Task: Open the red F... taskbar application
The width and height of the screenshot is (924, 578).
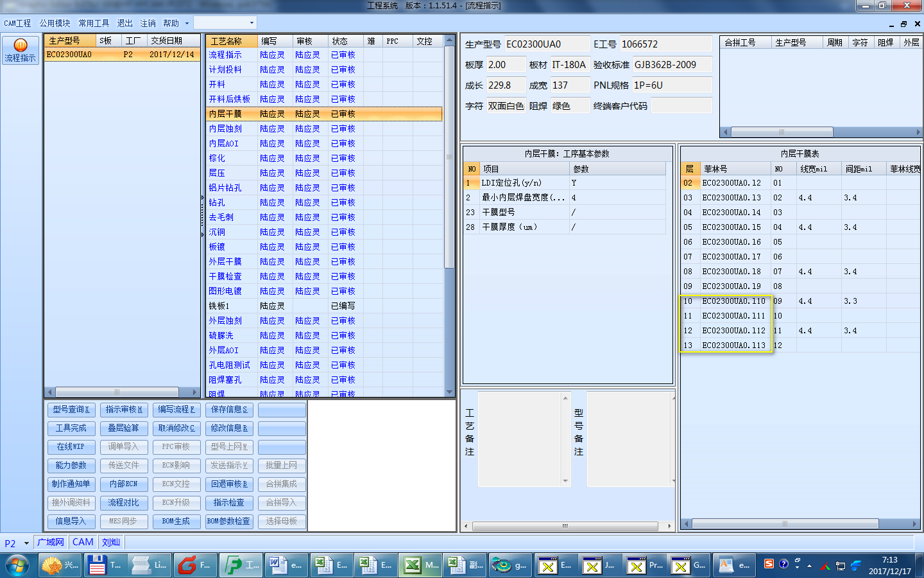Action: click(x=194, y=565)
